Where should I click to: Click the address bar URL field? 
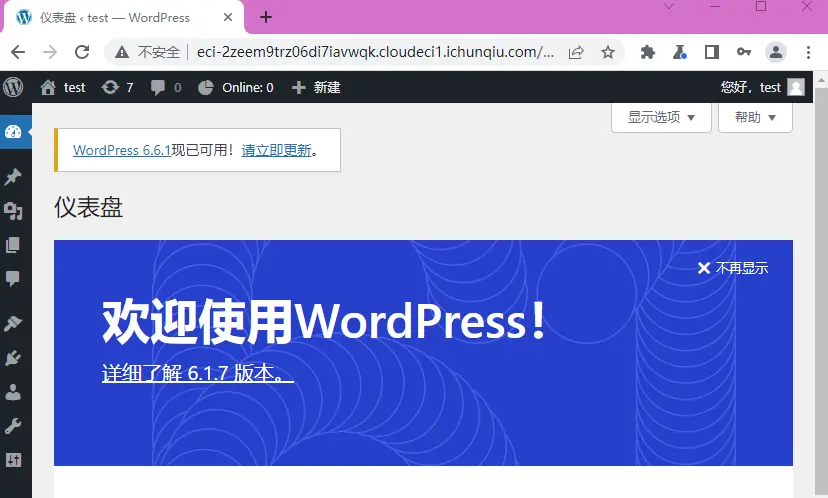click(x=375, y=52)
